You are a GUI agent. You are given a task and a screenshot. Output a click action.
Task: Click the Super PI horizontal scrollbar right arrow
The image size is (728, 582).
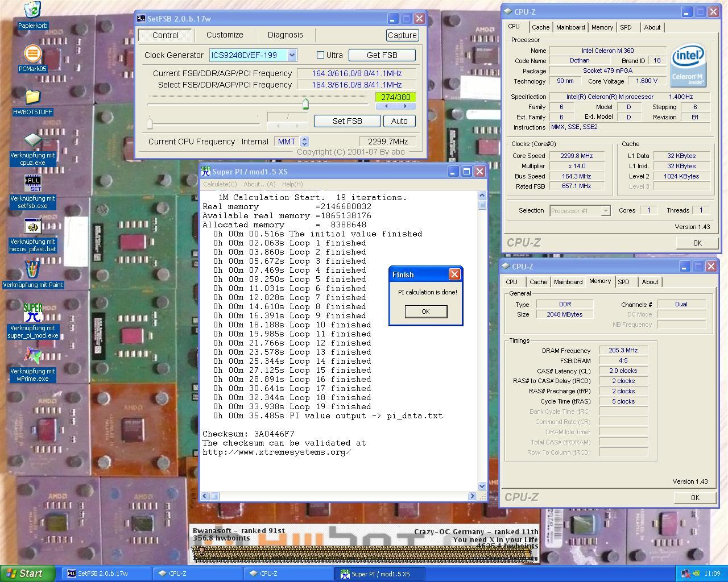click(472, 496)
